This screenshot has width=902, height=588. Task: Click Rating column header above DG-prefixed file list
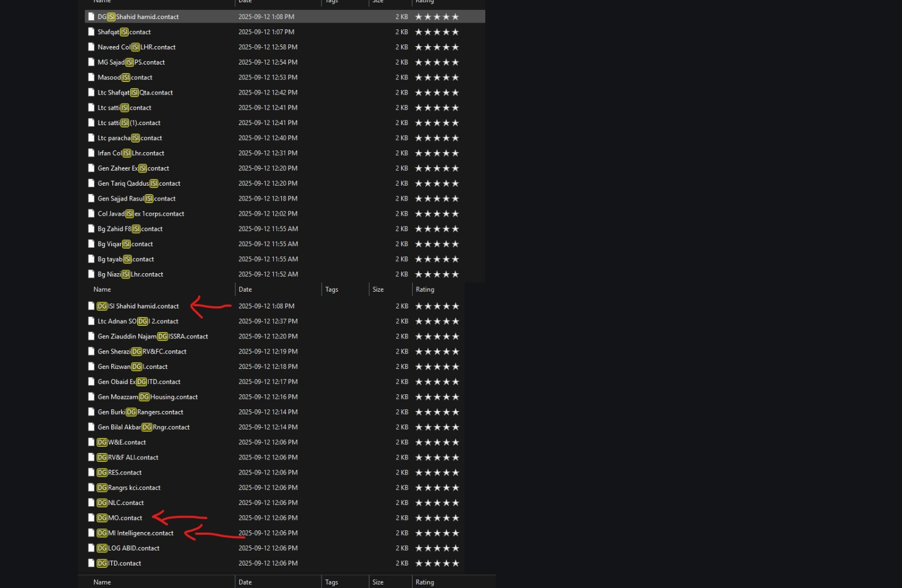[x=425, y=289]
